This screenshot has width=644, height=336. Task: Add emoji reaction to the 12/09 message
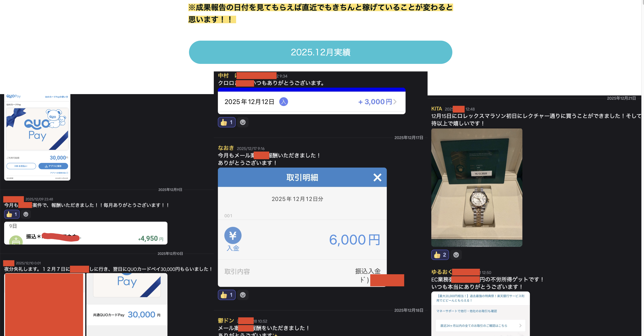26,214
